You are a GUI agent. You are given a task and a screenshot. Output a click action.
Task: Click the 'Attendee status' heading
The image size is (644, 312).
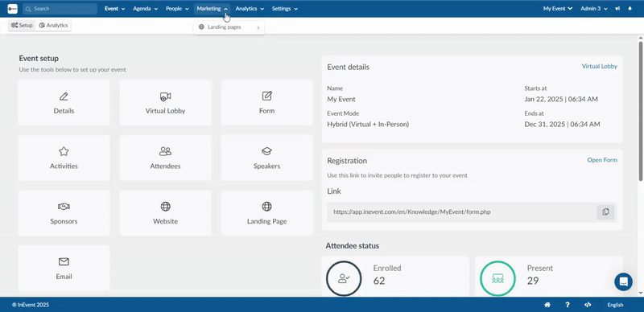coord(353,246)
